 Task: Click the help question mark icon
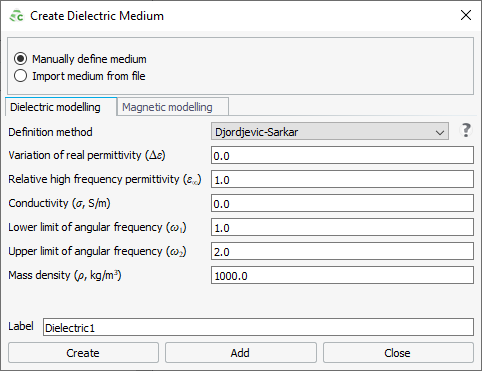point(466,130)
